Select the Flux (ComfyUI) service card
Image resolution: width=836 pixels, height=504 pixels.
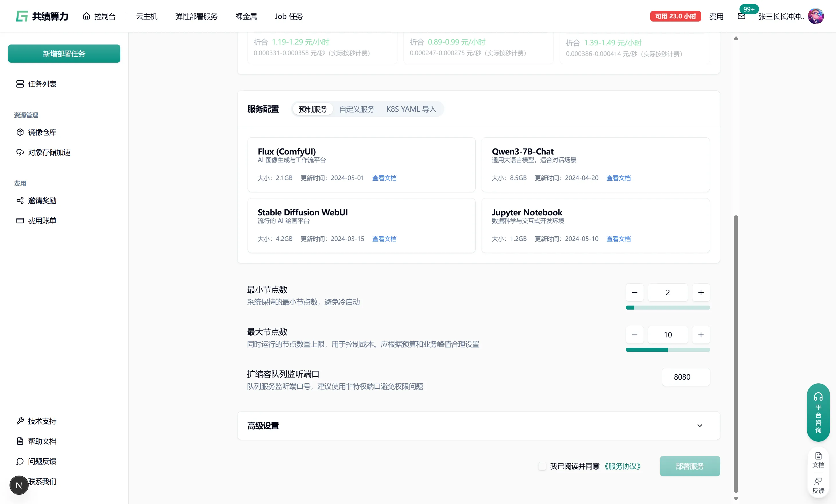coord(361,165)
